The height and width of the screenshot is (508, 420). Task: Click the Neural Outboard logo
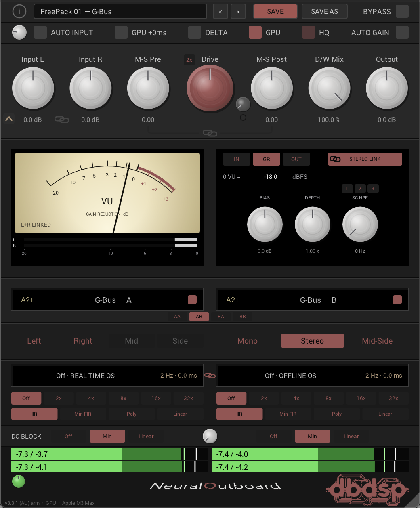tap(215, 485)
